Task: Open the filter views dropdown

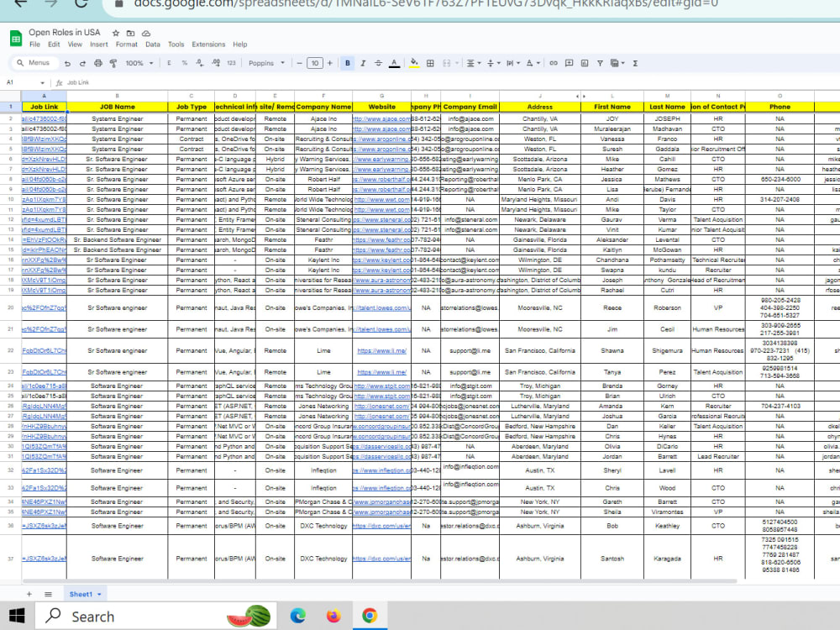Action: point(617,63)
